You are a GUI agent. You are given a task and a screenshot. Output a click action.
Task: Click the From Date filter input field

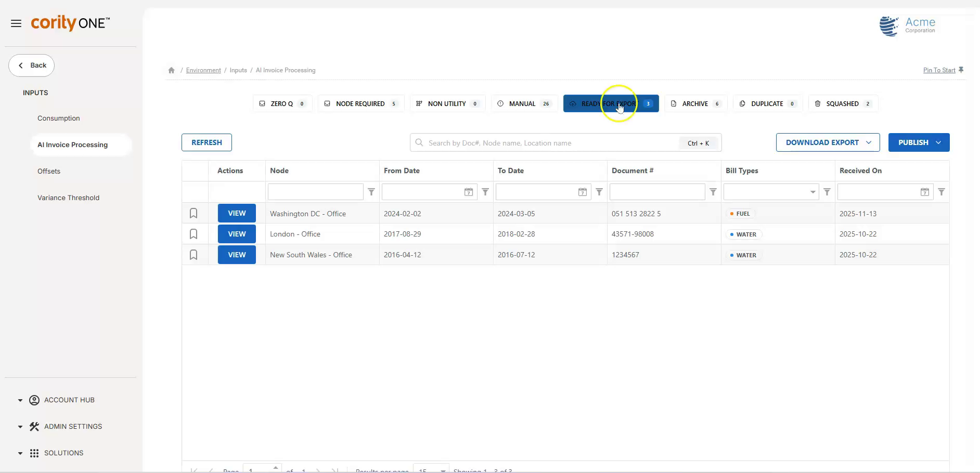click(427, 192)
